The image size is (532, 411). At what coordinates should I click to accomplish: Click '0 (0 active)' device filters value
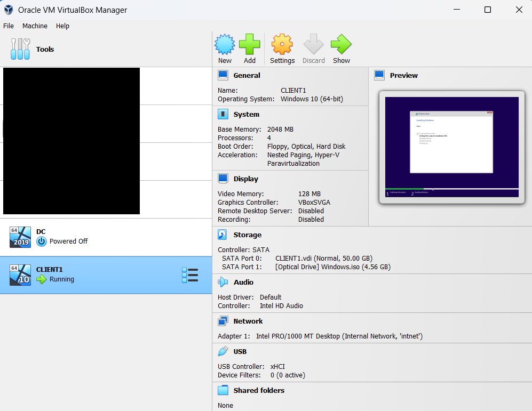[288, 375]
